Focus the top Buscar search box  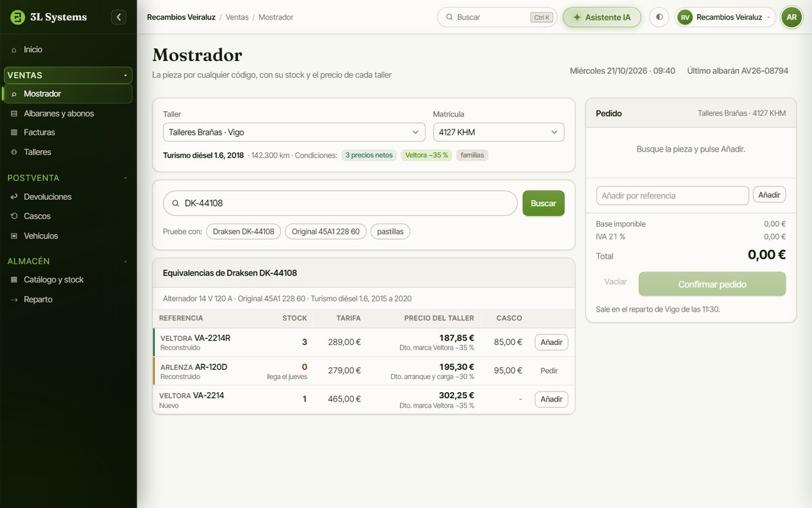(x=497, y=17)
